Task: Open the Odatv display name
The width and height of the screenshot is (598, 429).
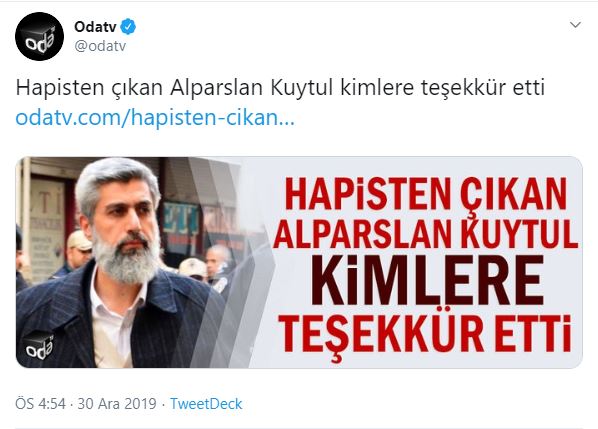Action: coord(95,27)
